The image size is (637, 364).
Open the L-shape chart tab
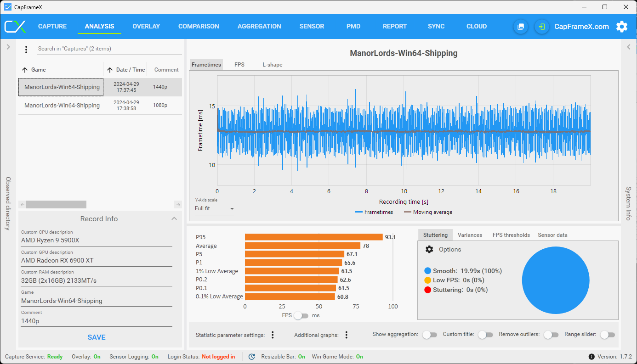coord(273,65)
